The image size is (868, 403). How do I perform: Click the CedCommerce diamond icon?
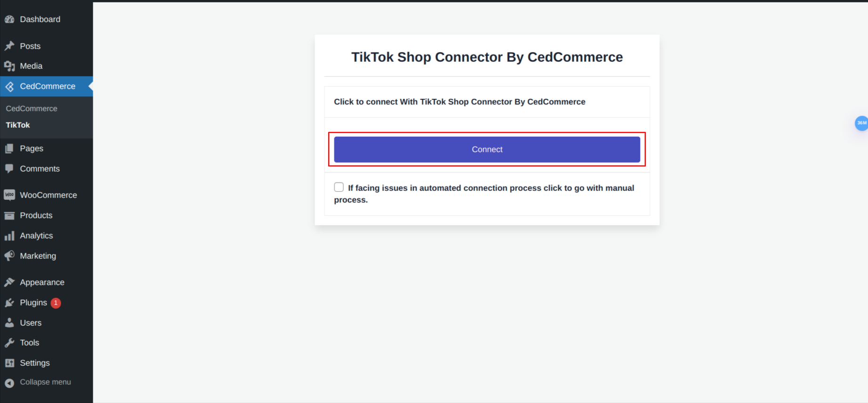point(9,87)
